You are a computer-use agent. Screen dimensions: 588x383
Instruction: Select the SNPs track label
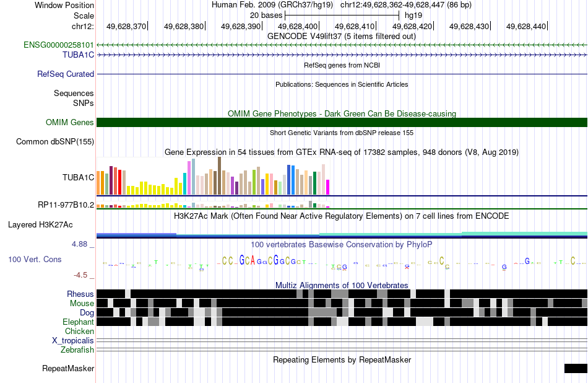[84, 103]
